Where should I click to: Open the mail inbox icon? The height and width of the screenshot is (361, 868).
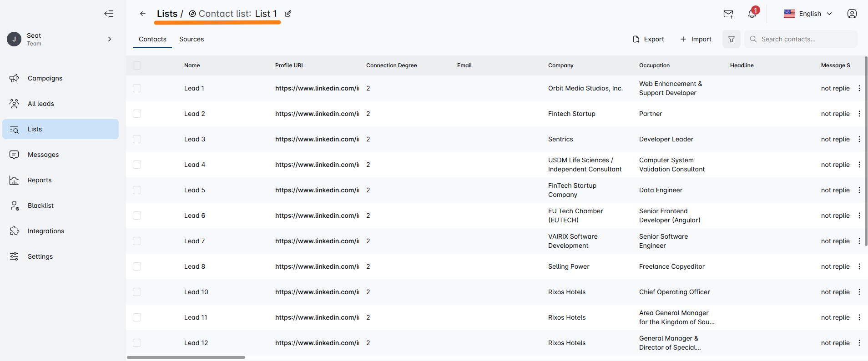tap(728, 14)
